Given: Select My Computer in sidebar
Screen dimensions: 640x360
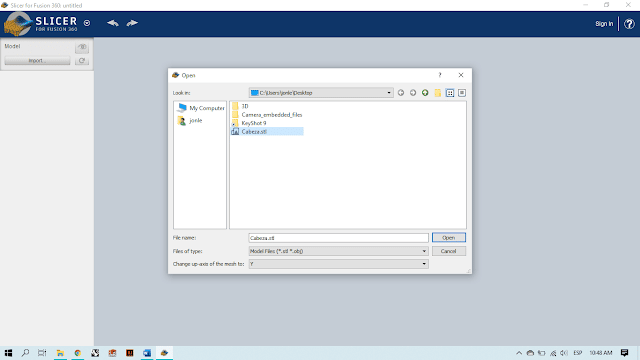Looking at the screenshot, I should pyautogui.click(x=201, y=108).
